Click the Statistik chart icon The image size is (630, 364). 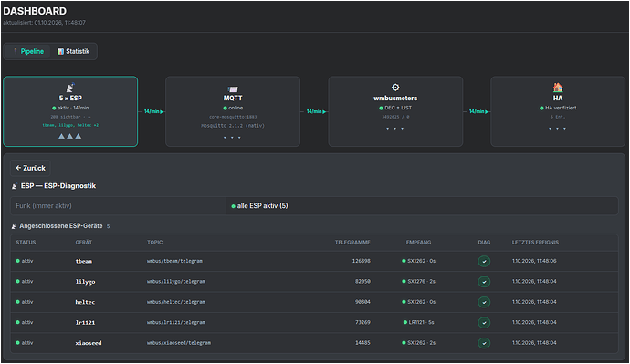click(60, 51)
